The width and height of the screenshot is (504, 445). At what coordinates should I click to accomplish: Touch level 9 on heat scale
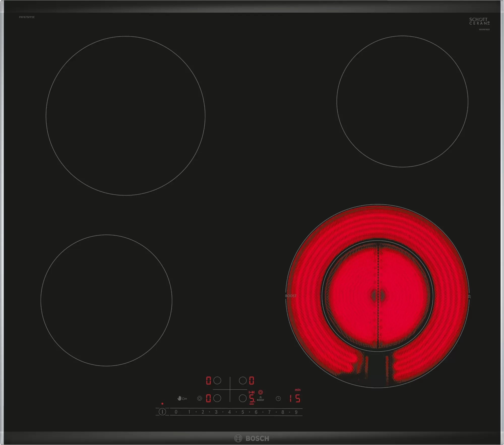tap(296, 412)
